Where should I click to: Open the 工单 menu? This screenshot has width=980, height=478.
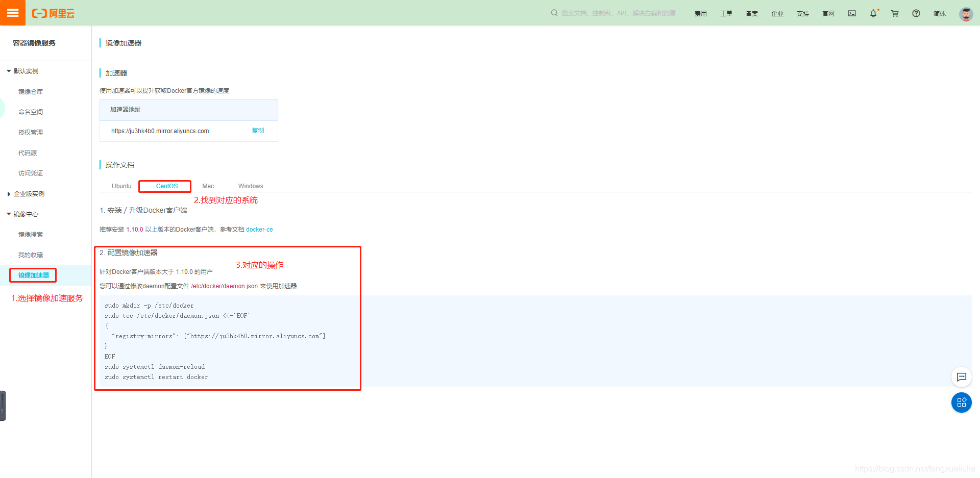pyautogui.click(x=726, y=14)
